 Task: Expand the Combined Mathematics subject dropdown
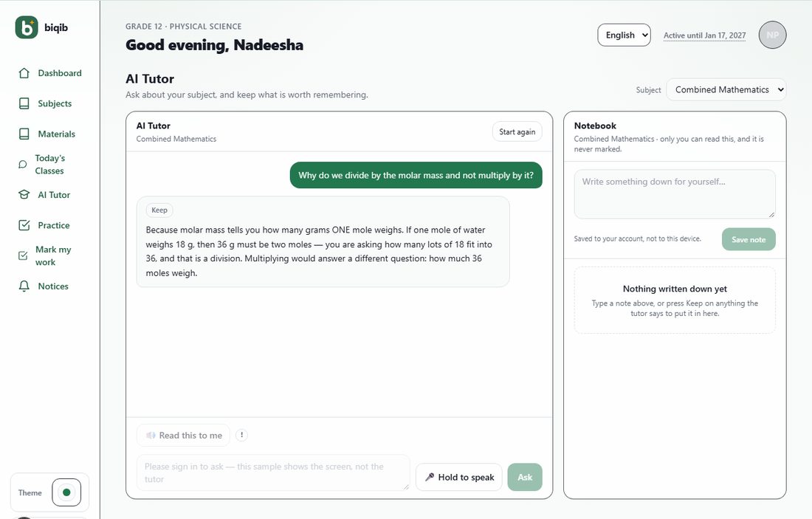coord(726,89)
